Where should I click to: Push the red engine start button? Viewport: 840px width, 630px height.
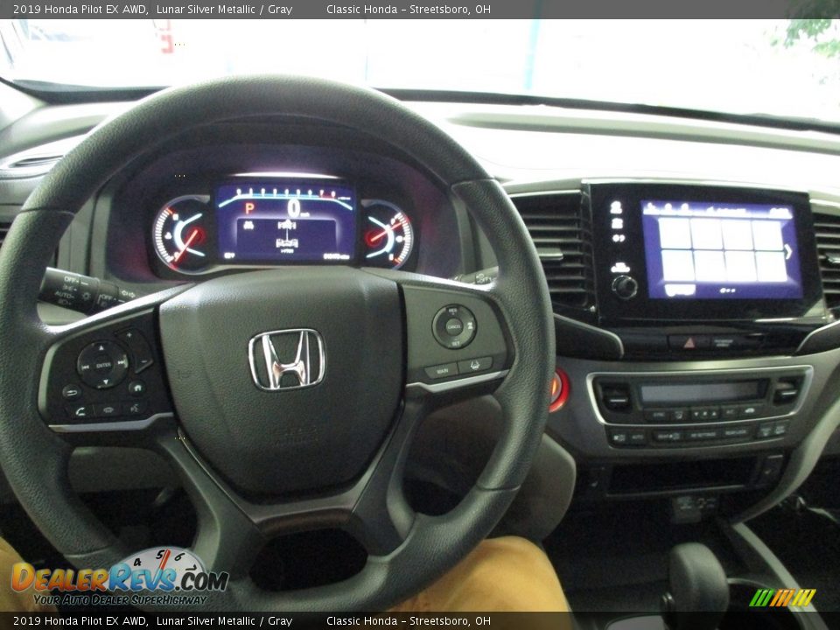pos(559,389)
